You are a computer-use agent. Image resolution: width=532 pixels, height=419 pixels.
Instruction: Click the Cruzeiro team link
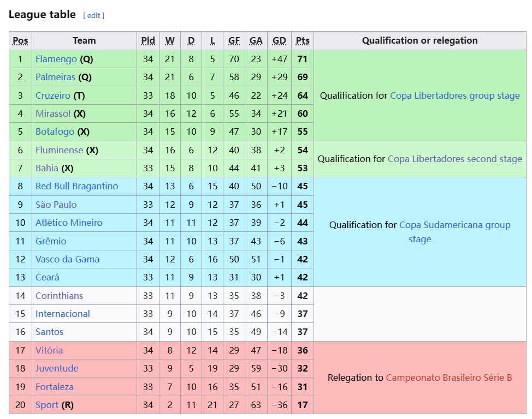click(x=52, y=95)
